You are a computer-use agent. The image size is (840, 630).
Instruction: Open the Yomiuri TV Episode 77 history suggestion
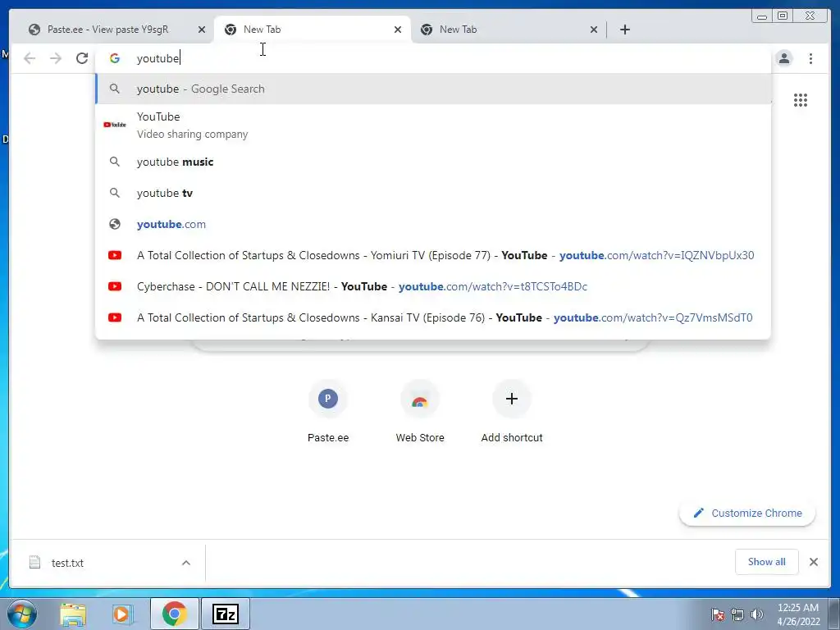tap(433, 255)
